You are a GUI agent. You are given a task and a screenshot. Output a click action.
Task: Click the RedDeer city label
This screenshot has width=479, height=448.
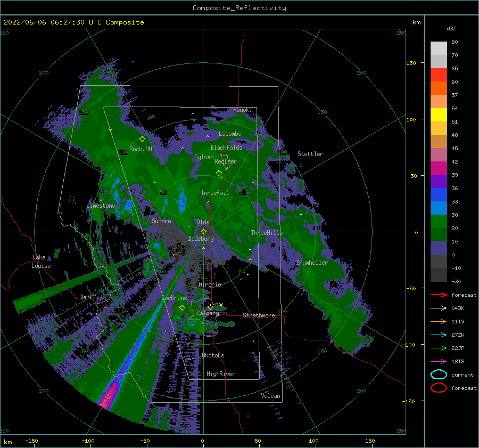(226, 161)
